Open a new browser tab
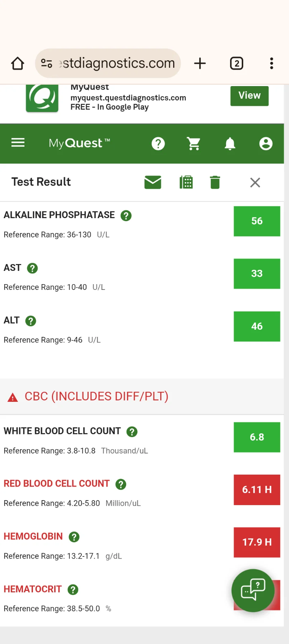Image resolution: width=289 pixels, height=644 pixels. click(200, 64)
